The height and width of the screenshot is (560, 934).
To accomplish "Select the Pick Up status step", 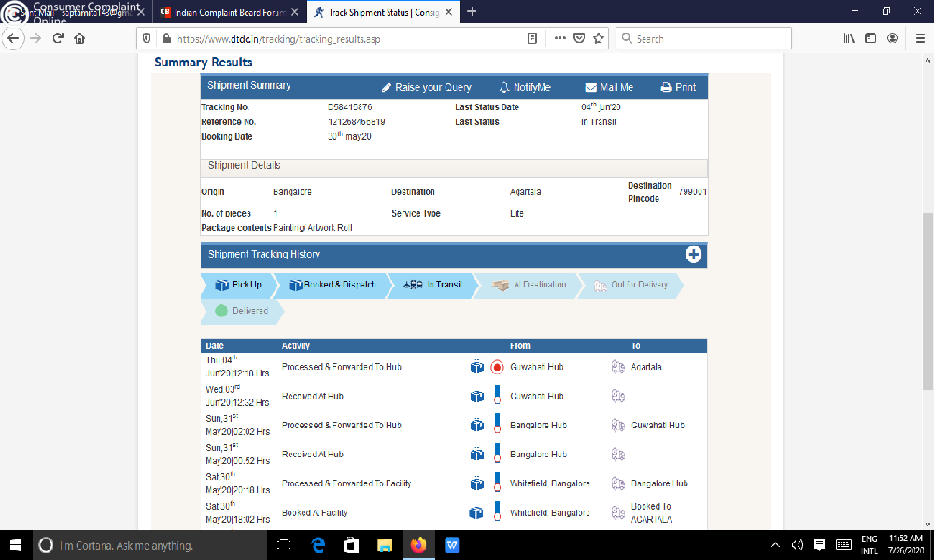I will (238, 285).
